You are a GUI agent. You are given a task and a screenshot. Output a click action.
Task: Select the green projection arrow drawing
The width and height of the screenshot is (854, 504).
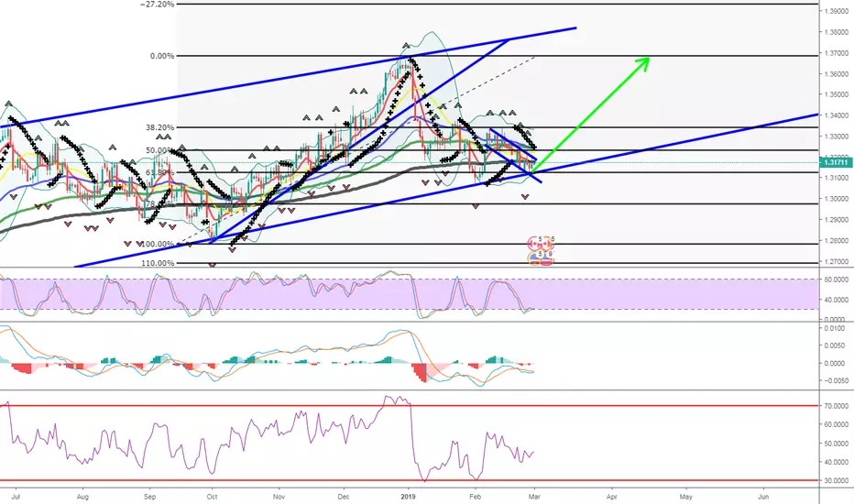590,115
